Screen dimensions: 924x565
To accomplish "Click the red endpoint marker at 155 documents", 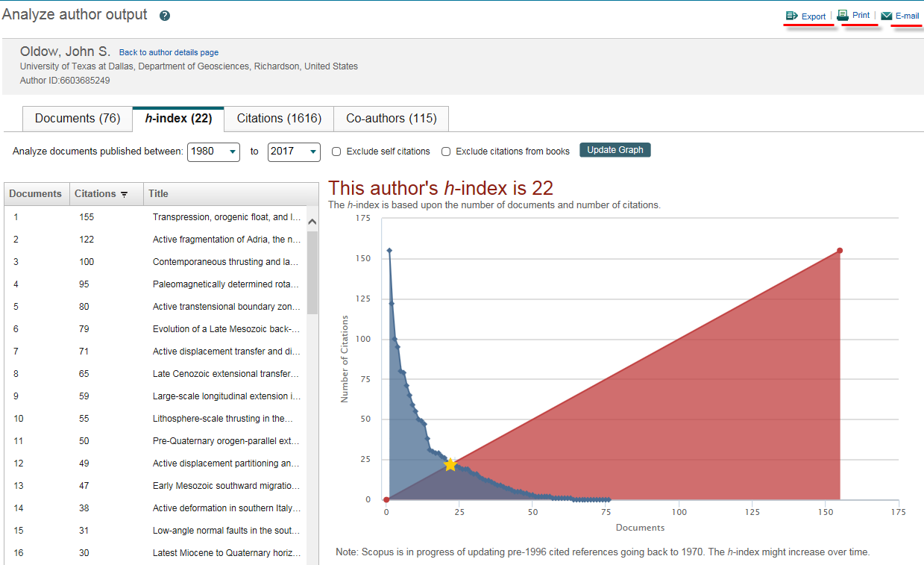I will 840,251.
